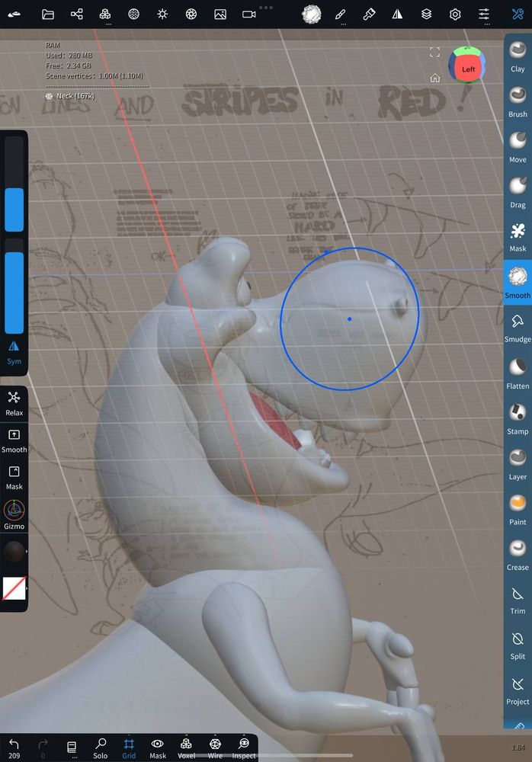The height and width of the screenshot is (762, 532).
Task: Tap the Relax shortcut button
Action: coord(14,404)
